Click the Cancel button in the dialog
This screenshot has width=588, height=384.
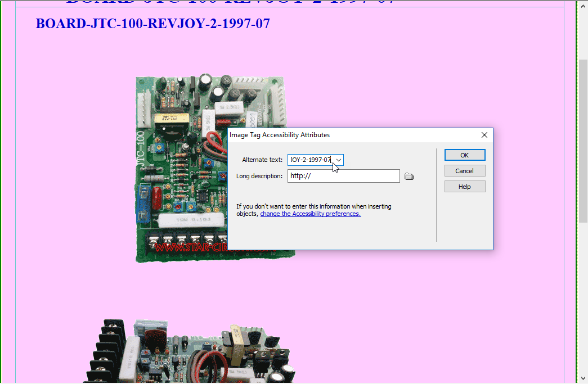click(465, 171)
